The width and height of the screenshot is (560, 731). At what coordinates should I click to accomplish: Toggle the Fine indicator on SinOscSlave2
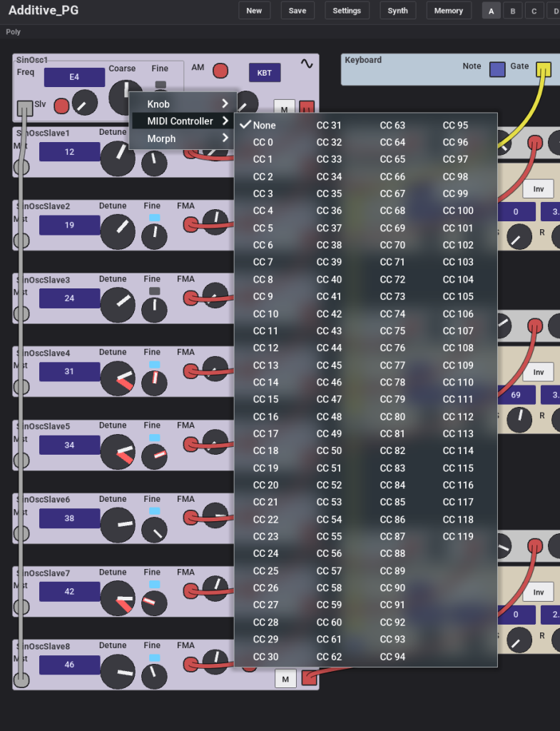click(x=154, y=218)
